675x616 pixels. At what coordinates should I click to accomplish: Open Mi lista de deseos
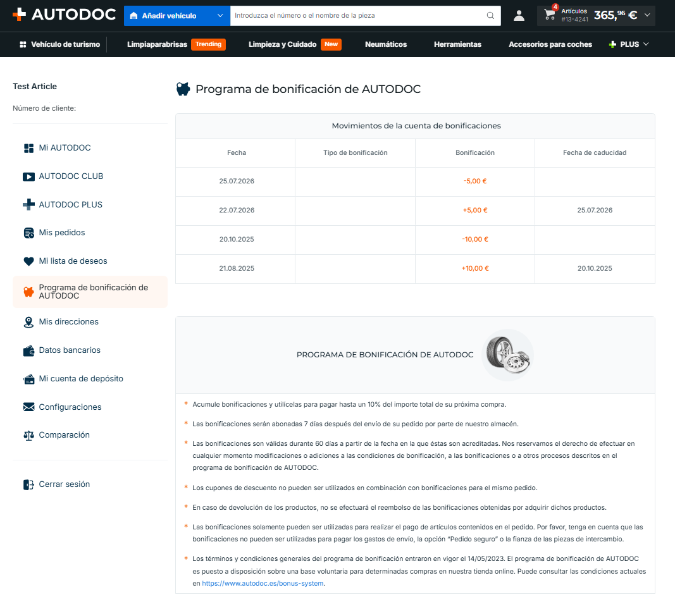(73, 261)
